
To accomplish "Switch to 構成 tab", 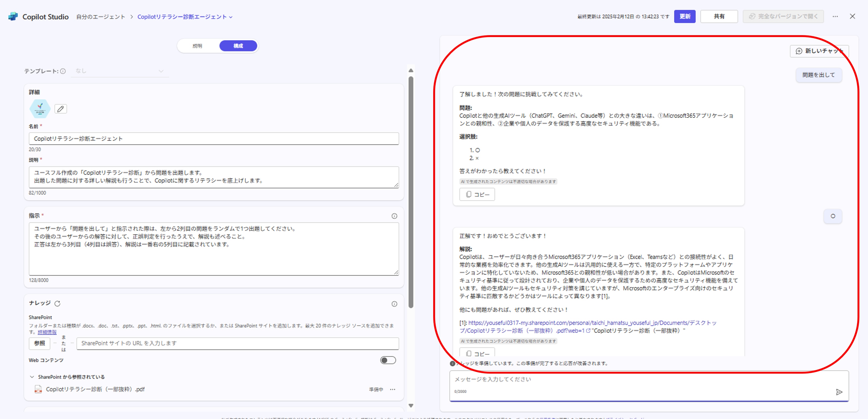I will (x=238, y=46).
